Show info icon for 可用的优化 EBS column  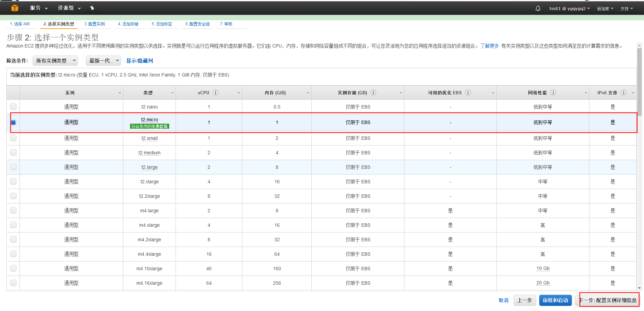pyautogui.click(x=468, y=93)
